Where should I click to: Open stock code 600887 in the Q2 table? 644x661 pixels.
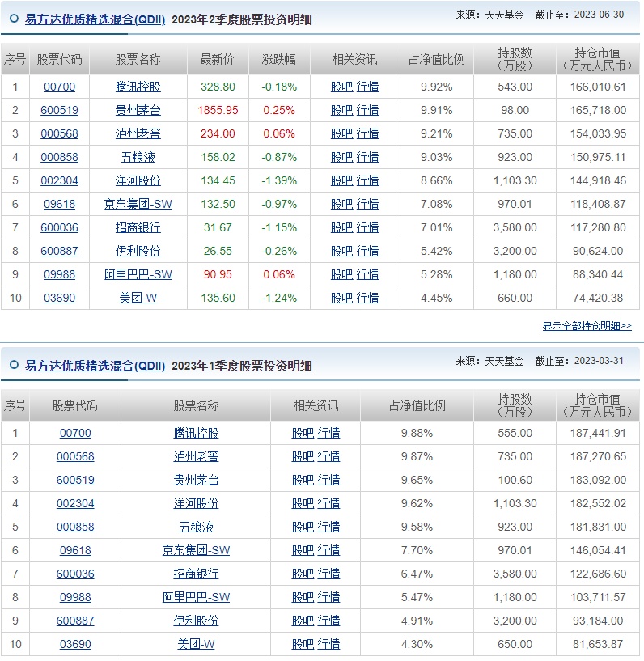tap(59, 252)
